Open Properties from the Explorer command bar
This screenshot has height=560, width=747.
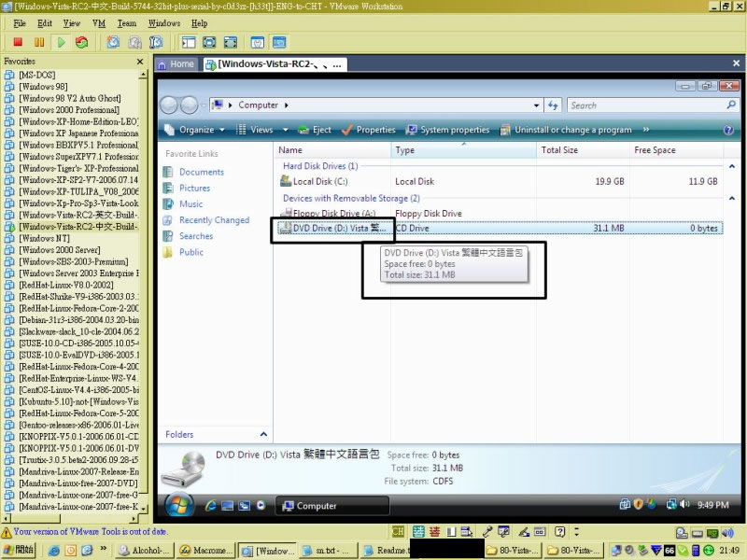(x=369, y=130)
